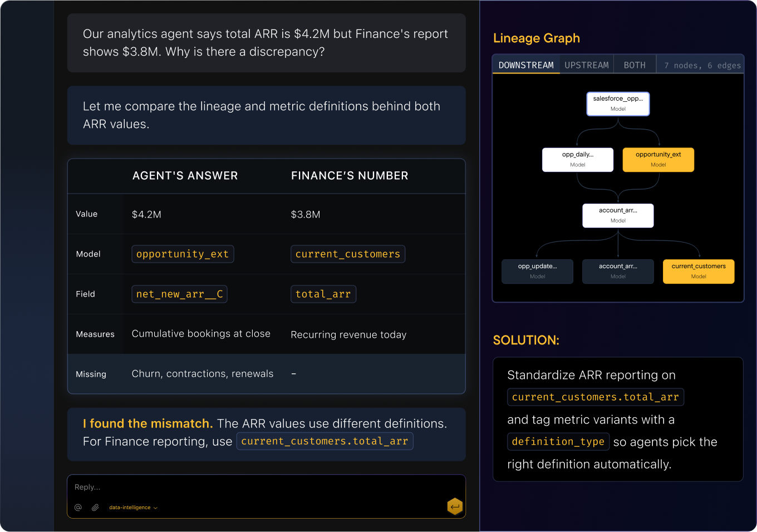Viewport: 757px width, 532px height.
Task: Click the definition_type tag in Solution
Action: point(558,442)
